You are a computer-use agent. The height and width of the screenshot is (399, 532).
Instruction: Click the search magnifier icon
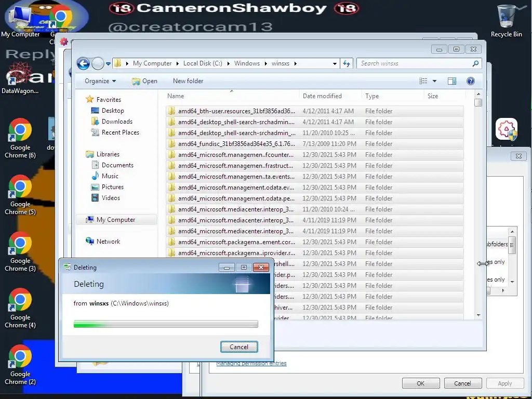(x=475, y=63)
